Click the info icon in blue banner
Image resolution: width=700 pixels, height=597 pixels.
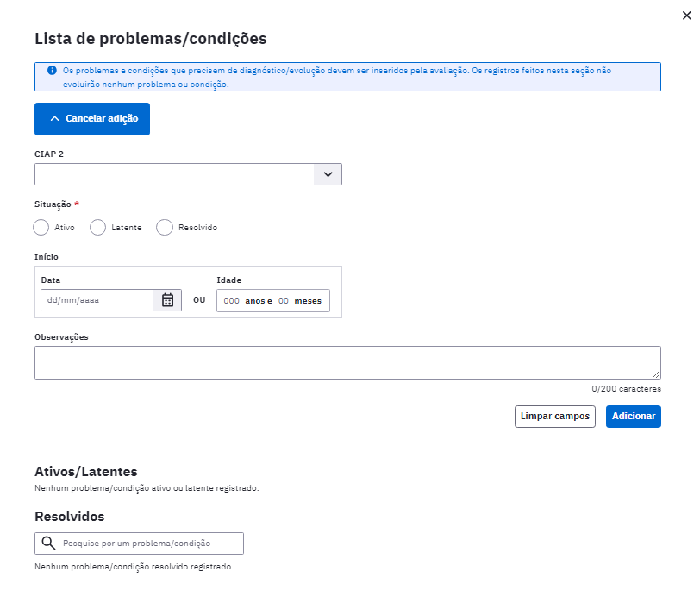52,70
